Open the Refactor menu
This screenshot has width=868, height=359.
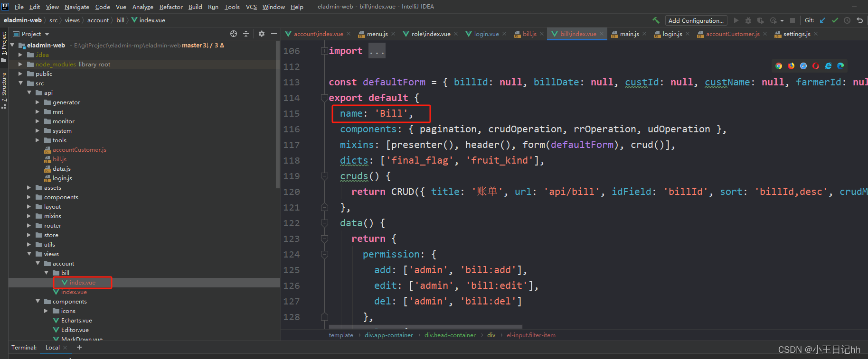pyautogui.click(x=171, y=7)
